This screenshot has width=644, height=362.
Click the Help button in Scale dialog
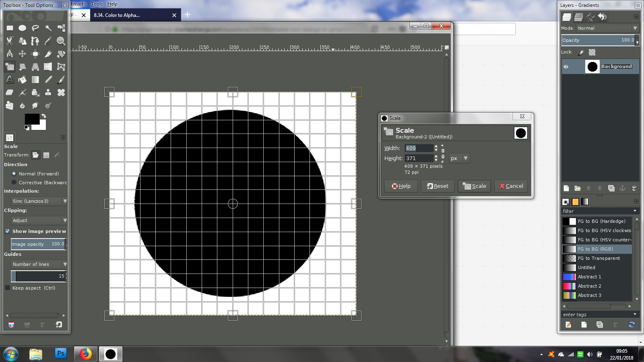401,186
